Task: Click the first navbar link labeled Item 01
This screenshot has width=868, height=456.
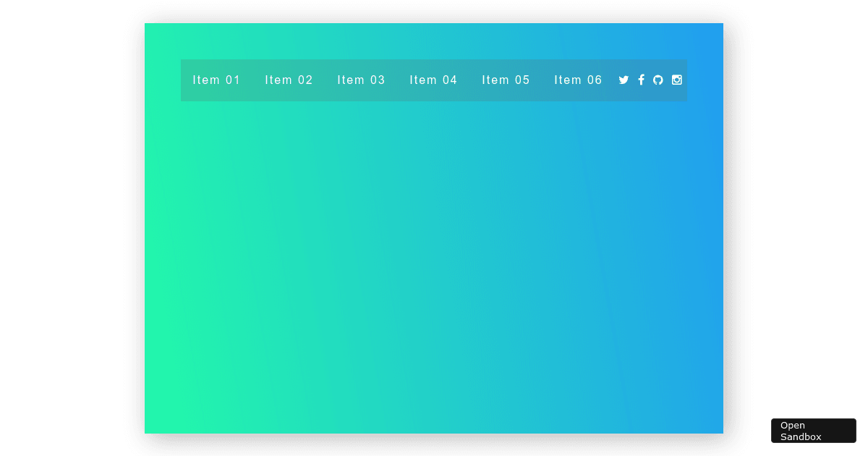Action: pos(216,80)
